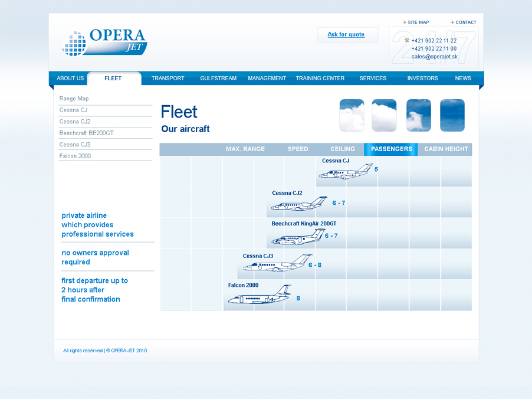The height and width of the screenshot is (399, 532).
Task: Select the Fleet tab
Action: pyautogui.click(x=113, y=78)
